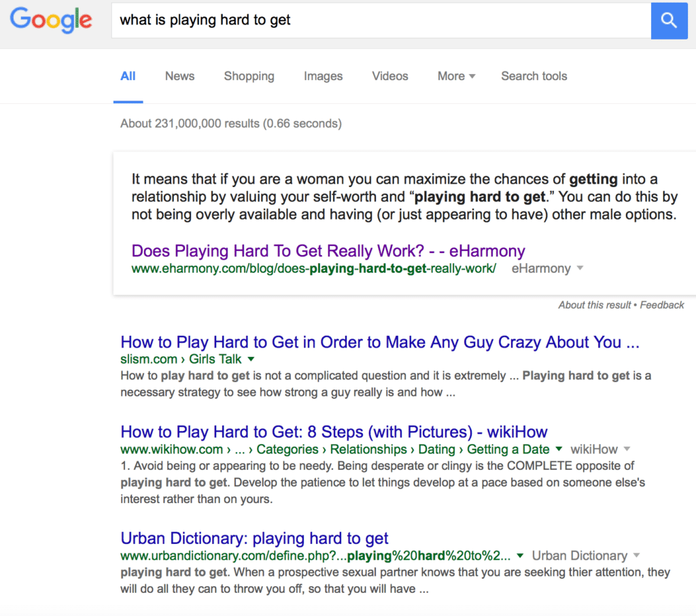Click into the search query input field
The image size is (696, 616).
[x=381, y=20]
